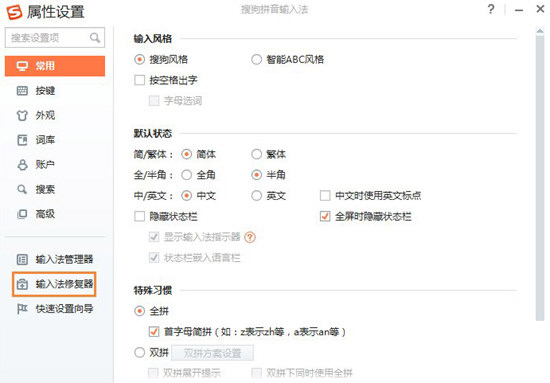Click the 中/英文 label
The height and width of the screenshot is (383, 550).
point(153,196)
